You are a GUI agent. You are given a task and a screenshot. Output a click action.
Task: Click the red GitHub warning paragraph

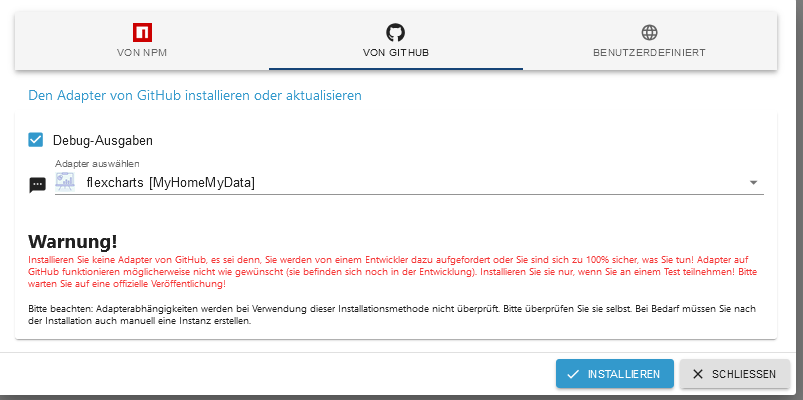(393, 272)
